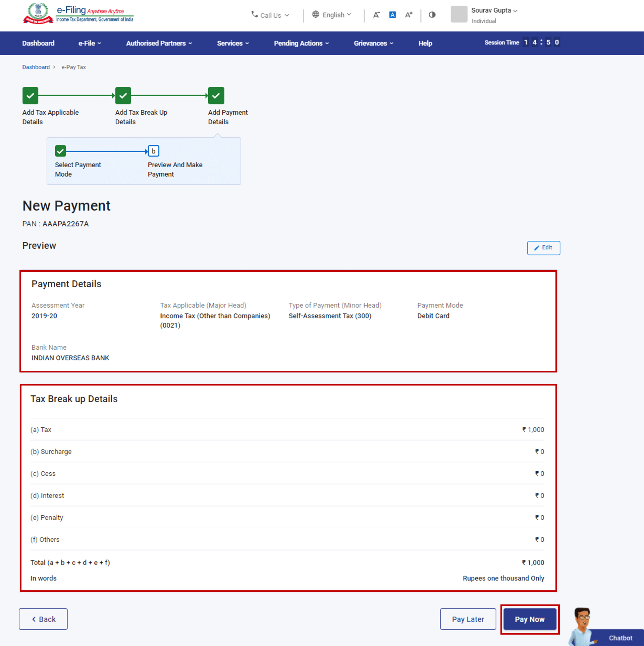Click the default font size icon
This screenshot has height=646, width=644.
tap(392, 15)
